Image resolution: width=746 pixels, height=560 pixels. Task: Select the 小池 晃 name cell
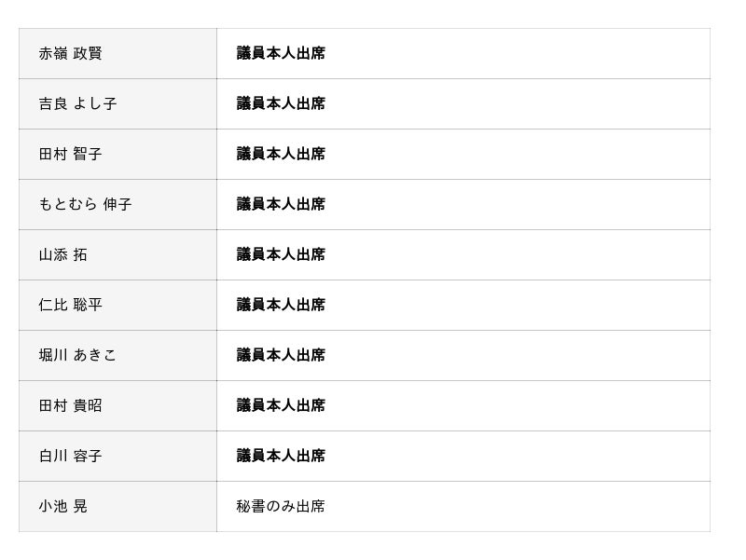(x=63, y=507)
